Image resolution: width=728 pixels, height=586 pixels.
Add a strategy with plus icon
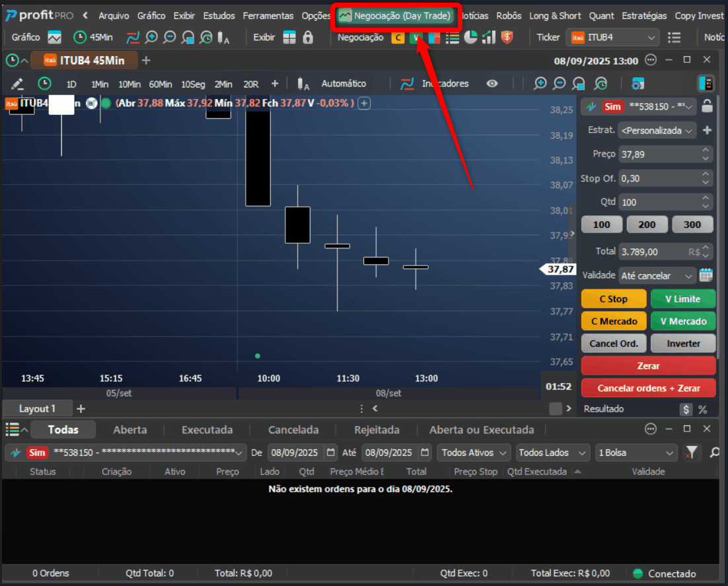coord(707,131)
